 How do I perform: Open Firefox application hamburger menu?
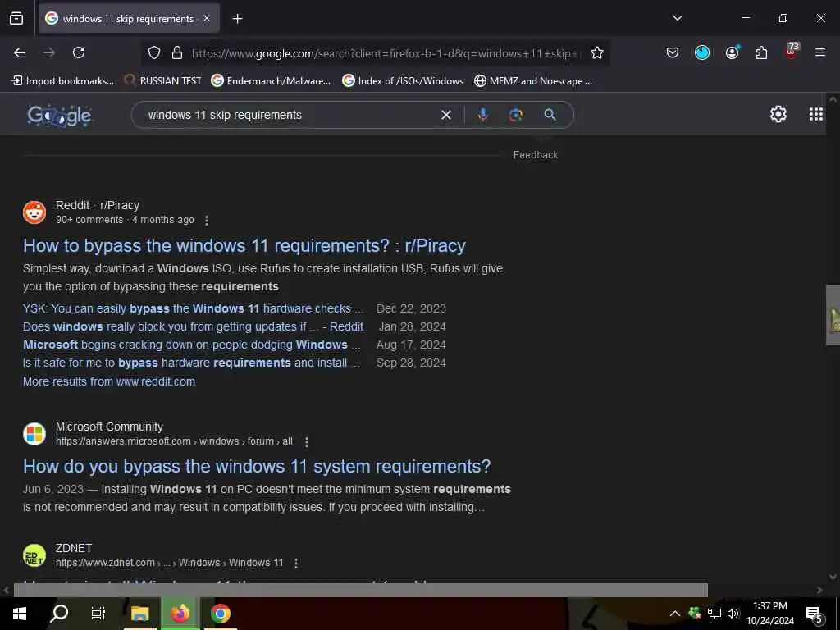click(x=820, y=52)
